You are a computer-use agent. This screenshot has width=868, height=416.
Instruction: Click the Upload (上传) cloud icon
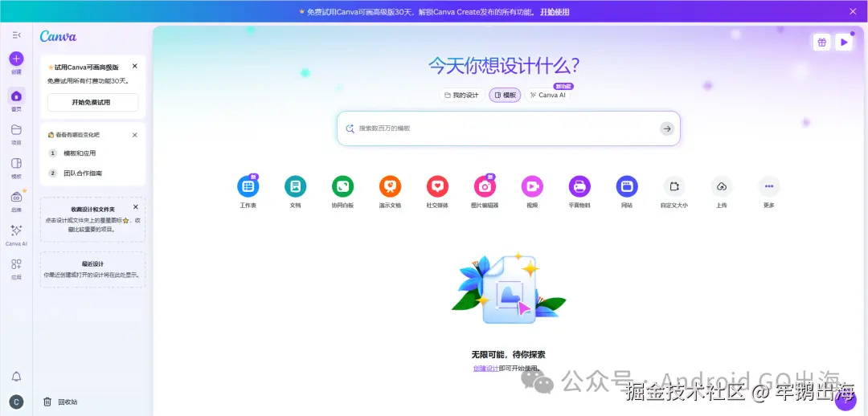click(721, 186)
